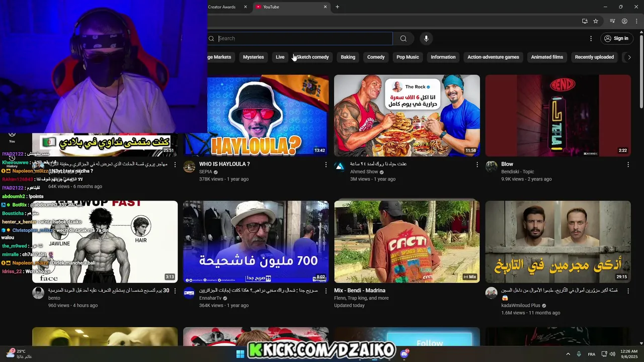Click the EnnaharTv channel name
Screen dimensions: 644x362
[x=210, y=298]
